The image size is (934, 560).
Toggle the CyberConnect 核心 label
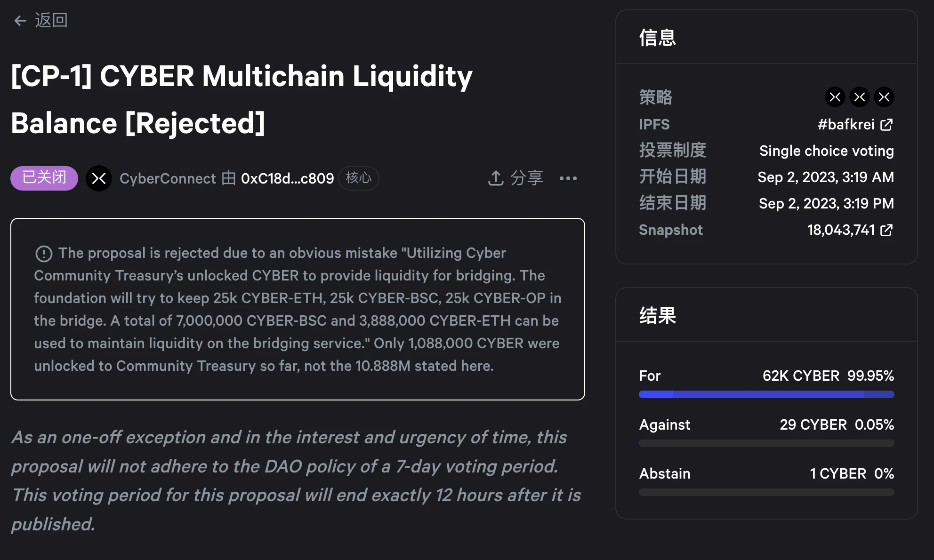(359, 177)
